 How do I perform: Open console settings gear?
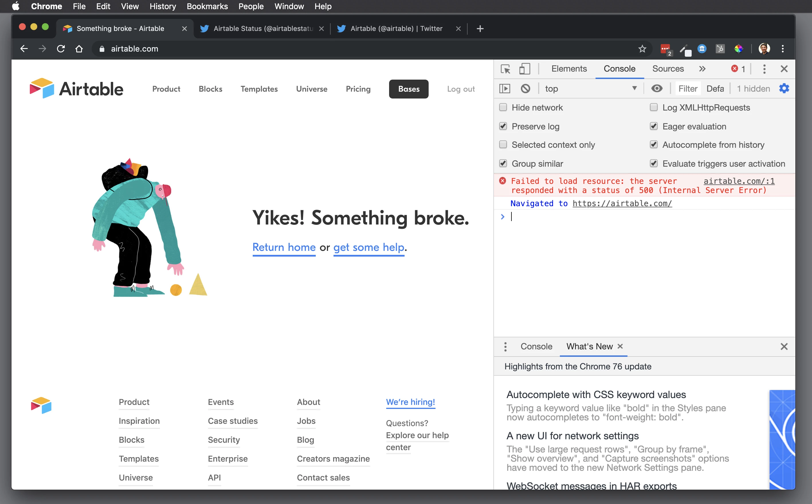click(x=784, y=88)
